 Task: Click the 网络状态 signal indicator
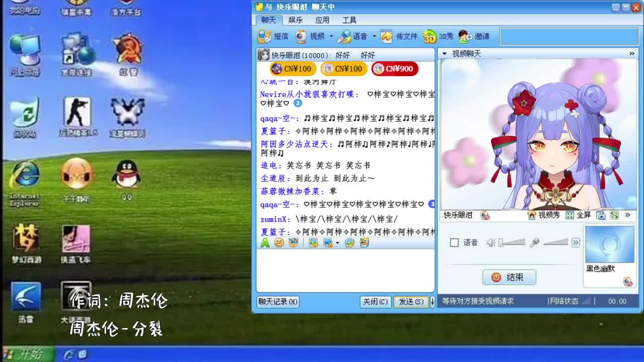point(586,301)
